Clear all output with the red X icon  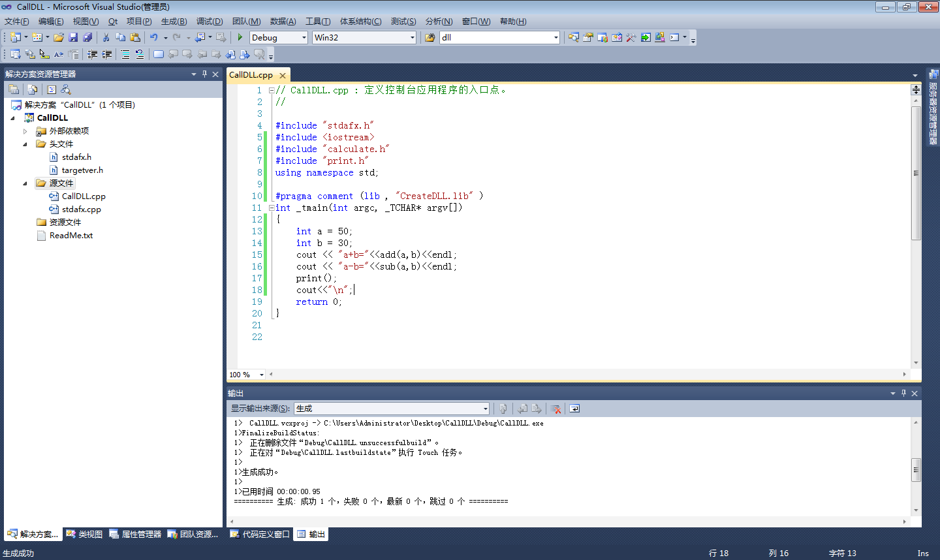pos(556,409)
